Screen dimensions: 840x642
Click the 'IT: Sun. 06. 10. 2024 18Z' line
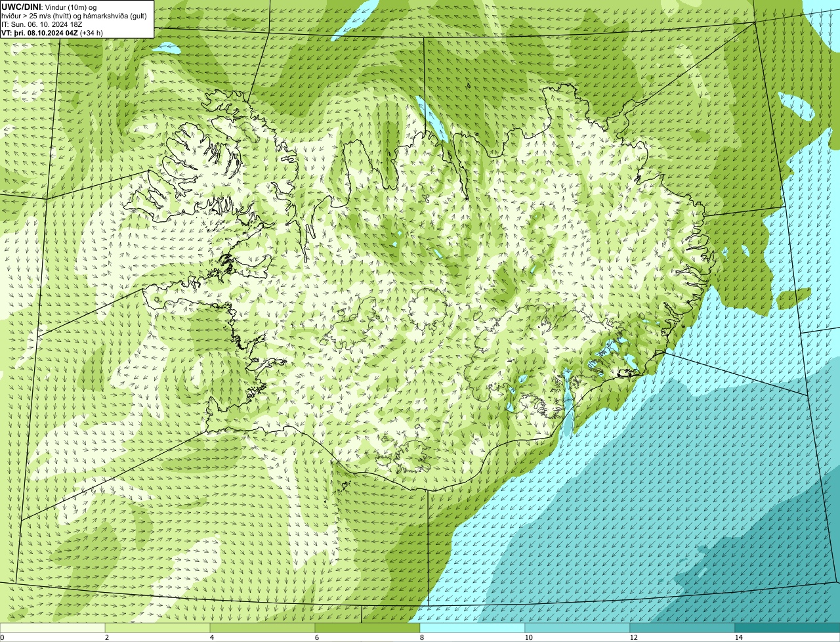point(41,24)
